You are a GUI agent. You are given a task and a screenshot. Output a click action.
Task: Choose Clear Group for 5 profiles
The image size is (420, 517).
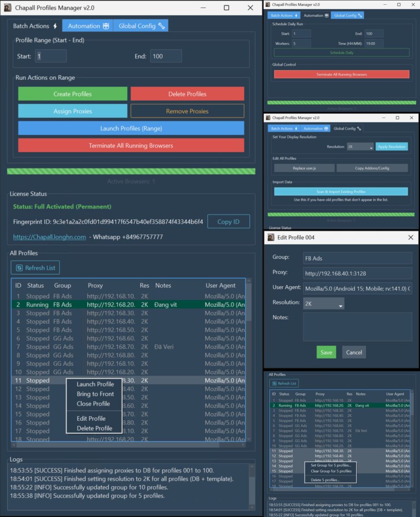(x=331, y=471)
